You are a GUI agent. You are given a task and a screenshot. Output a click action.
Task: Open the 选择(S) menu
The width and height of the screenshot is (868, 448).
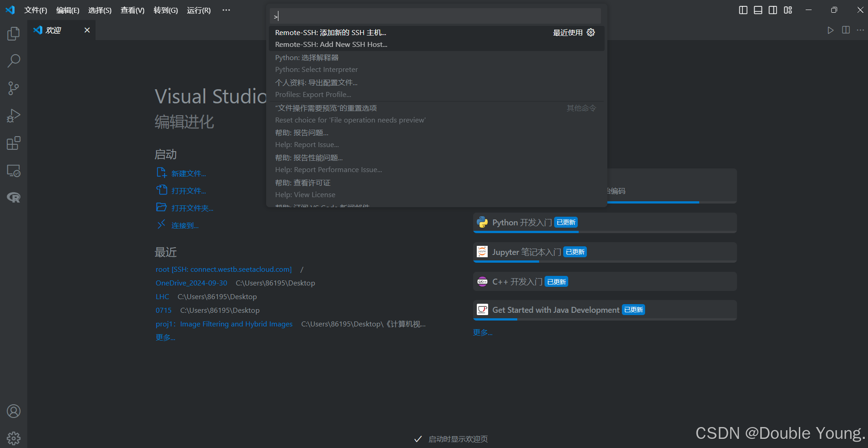coord(100,10)
